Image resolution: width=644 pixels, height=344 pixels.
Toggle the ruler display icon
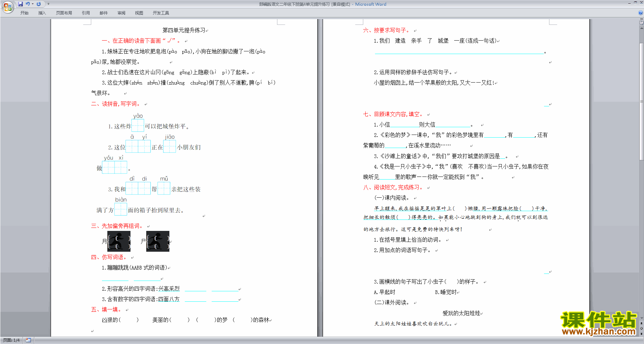642,23
